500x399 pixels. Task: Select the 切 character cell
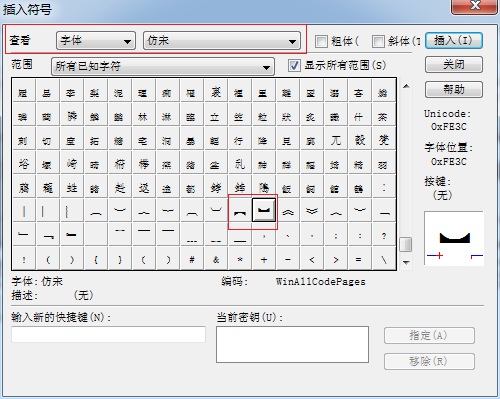(48, 139)
